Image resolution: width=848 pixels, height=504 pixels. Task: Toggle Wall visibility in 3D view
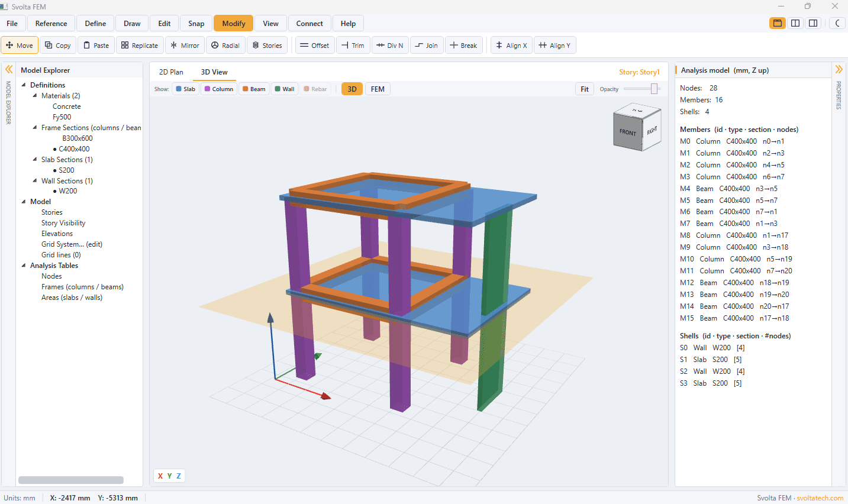pyautogui.click(x=285, y=89)
